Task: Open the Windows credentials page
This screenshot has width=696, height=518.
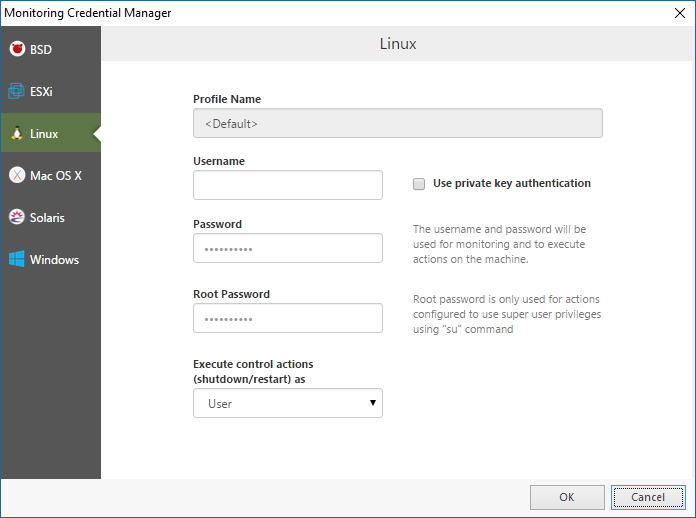Action: [x=51, y=260]
